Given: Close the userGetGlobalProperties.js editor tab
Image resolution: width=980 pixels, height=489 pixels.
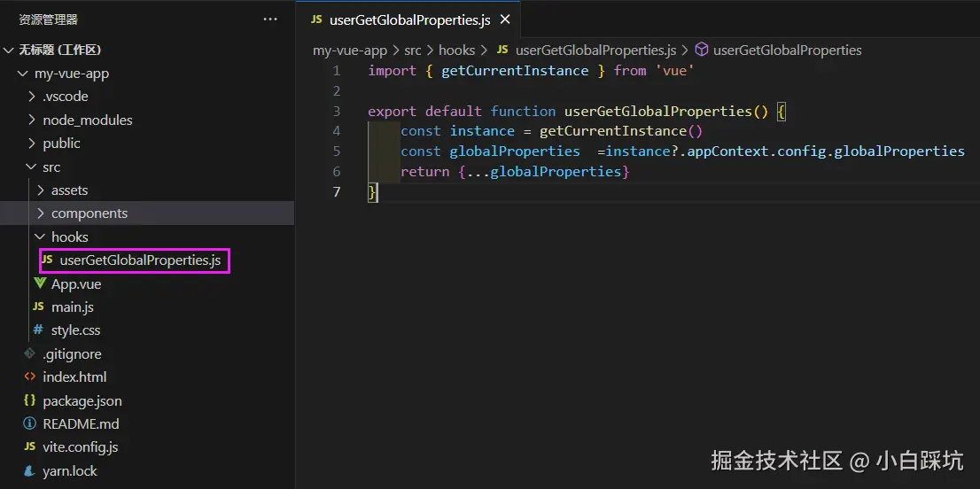Looking at the screenshot, I should point(505,20).
